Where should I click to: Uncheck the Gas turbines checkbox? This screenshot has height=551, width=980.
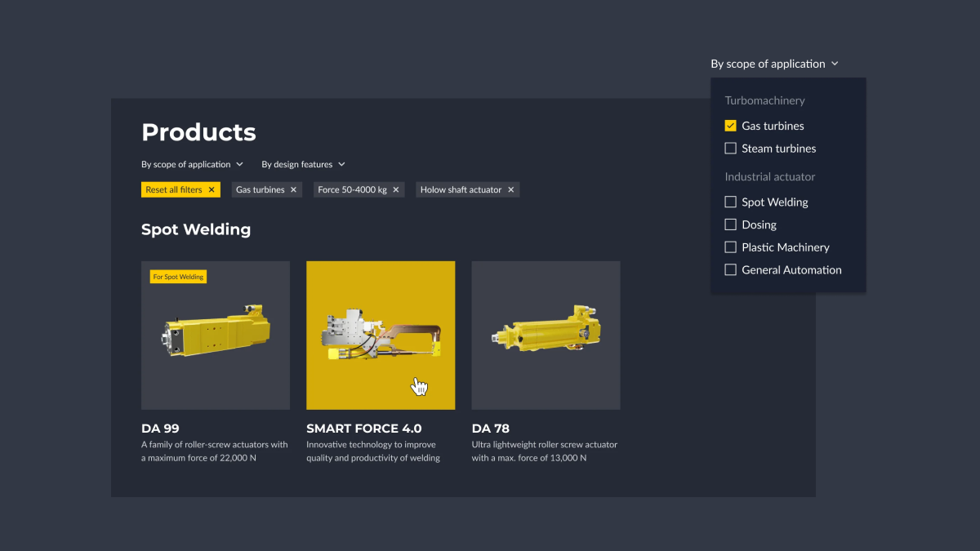731,126
